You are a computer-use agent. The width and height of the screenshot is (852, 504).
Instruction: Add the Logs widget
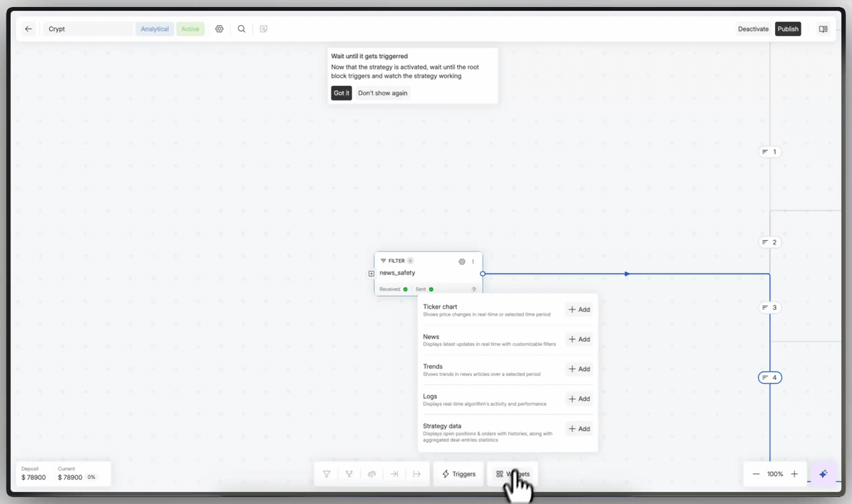tap(579, 399)
